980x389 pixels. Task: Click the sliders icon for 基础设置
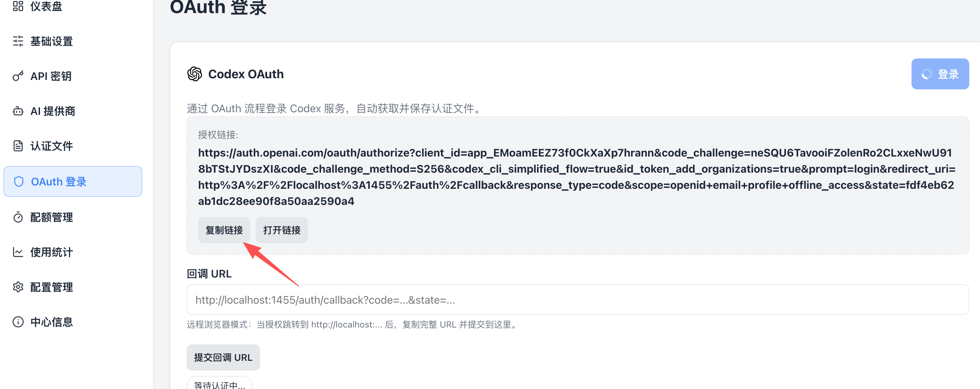[x=18, y=41]
